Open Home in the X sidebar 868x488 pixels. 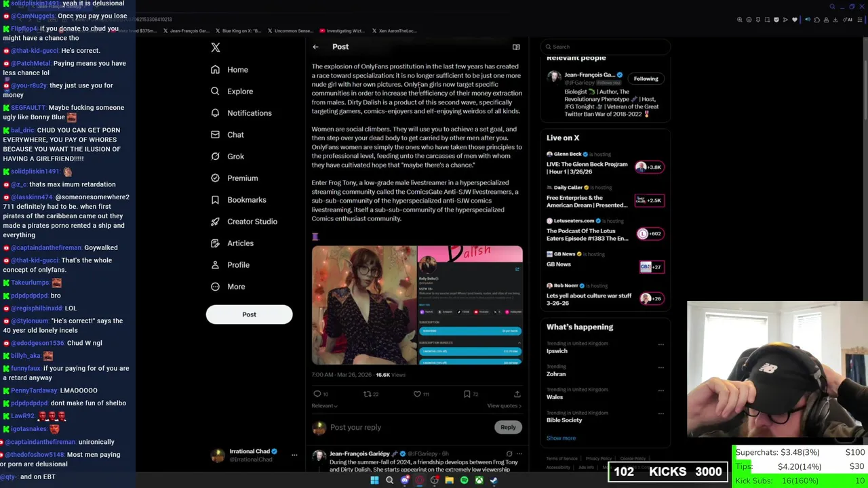(x=229, y=70)
